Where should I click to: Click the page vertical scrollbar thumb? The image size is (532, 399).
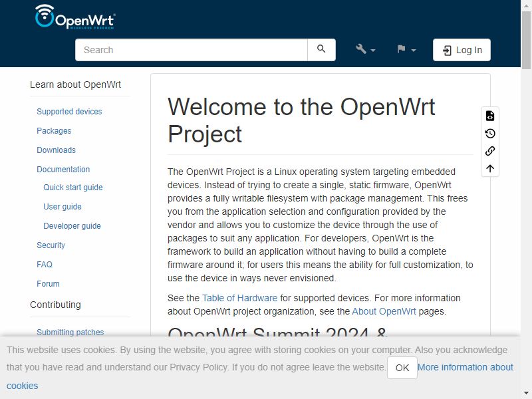point(526,40)
